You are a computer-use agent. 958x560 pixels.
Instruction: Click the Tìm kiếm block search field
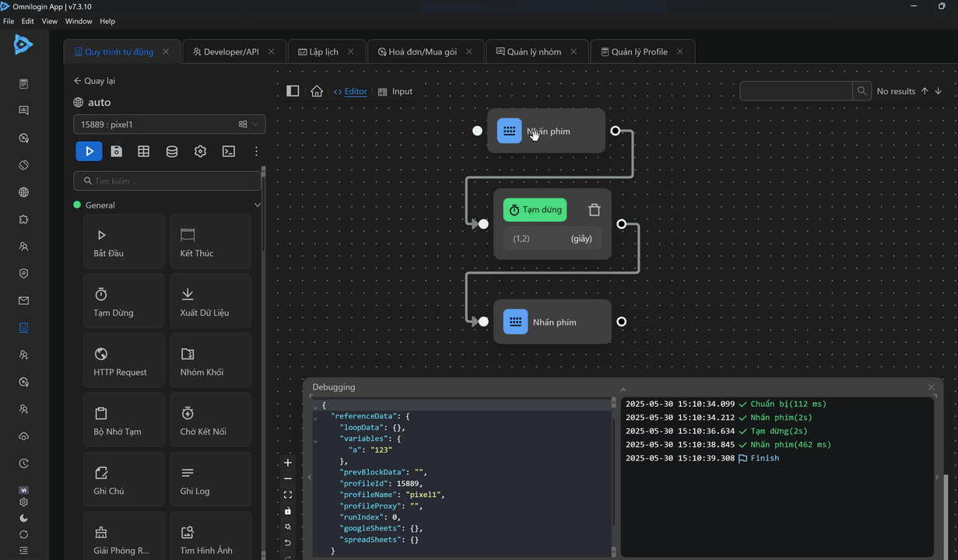[168, 181]
